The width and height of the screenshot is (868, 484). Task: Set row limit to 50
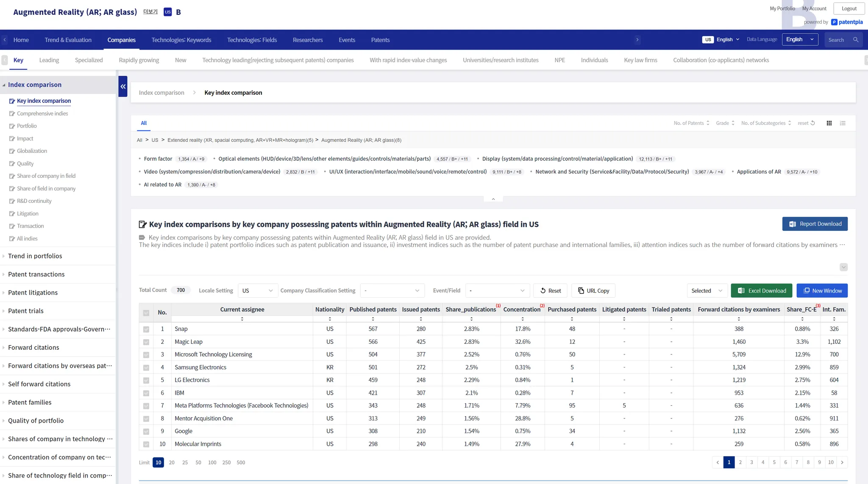point(198,462)
